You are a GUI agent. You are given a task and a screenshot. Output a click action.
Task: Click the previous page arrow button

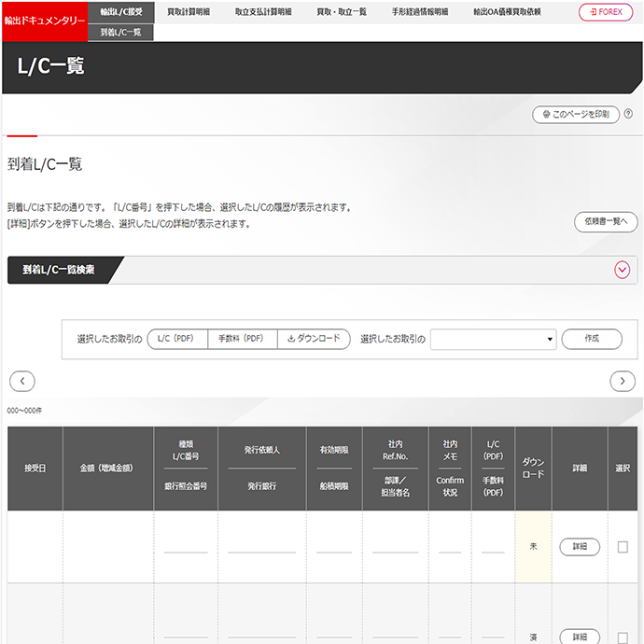point(22,381)
